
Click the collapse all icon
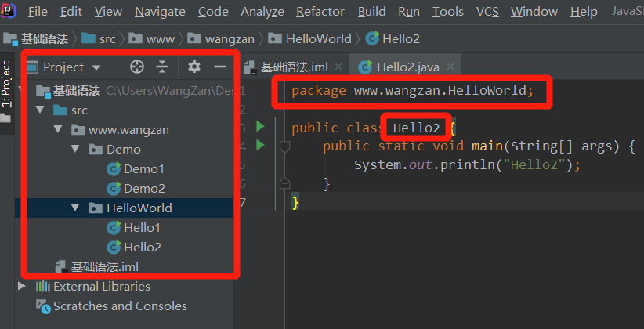163,67
